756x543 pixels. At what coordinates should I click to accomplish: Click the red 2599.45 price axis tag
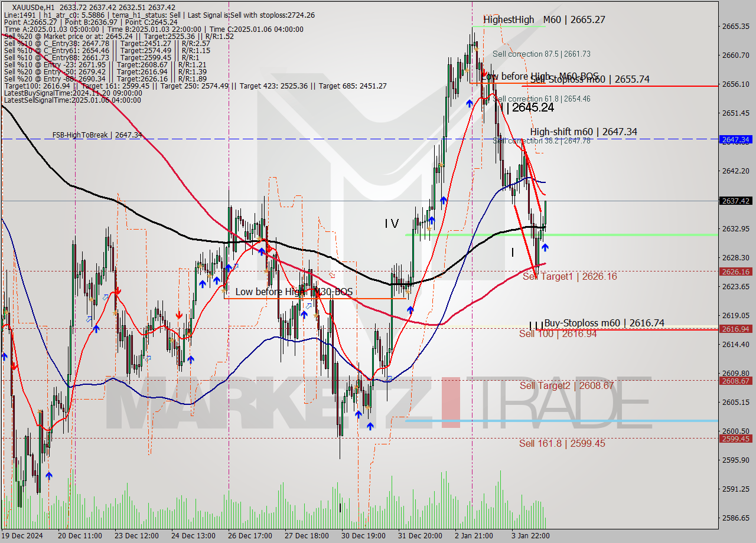click(x=736, y=439)
